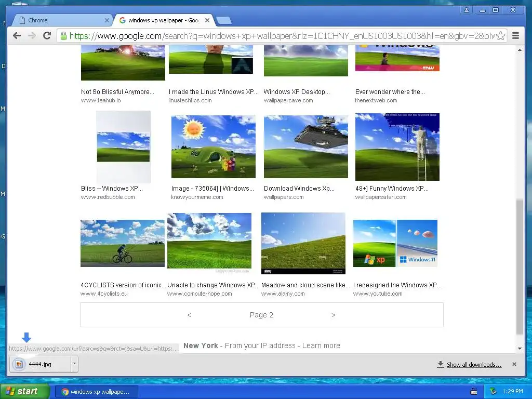Open '48+] Funny Windows XP...' link
This screenshot has height=399, width=532.
[392, 188]
